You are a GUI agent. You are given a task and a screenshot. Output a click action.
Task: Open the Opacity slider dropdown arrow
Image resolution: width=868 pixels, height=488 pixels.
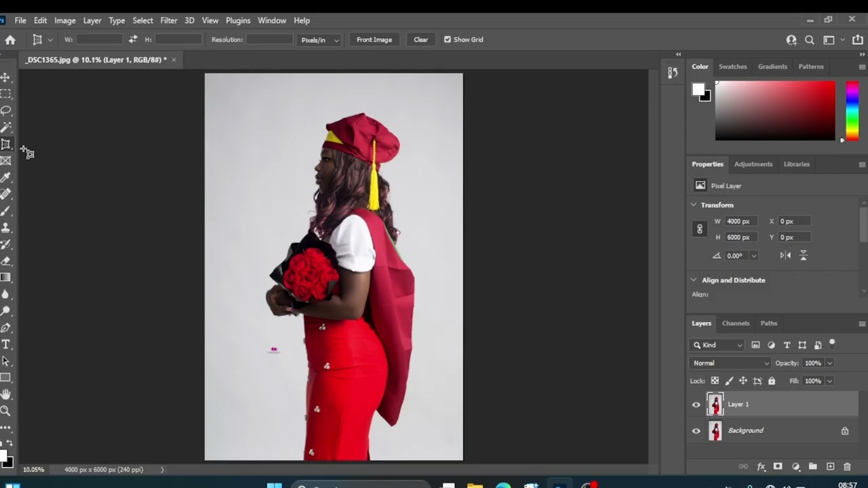click(x=829, y=363)
